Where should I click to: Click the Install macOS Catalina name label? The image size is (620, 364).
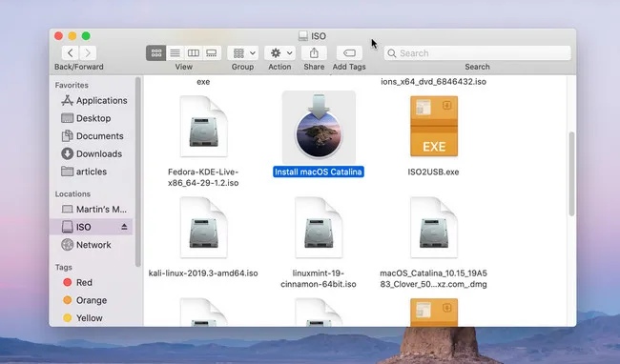point(319,172)
